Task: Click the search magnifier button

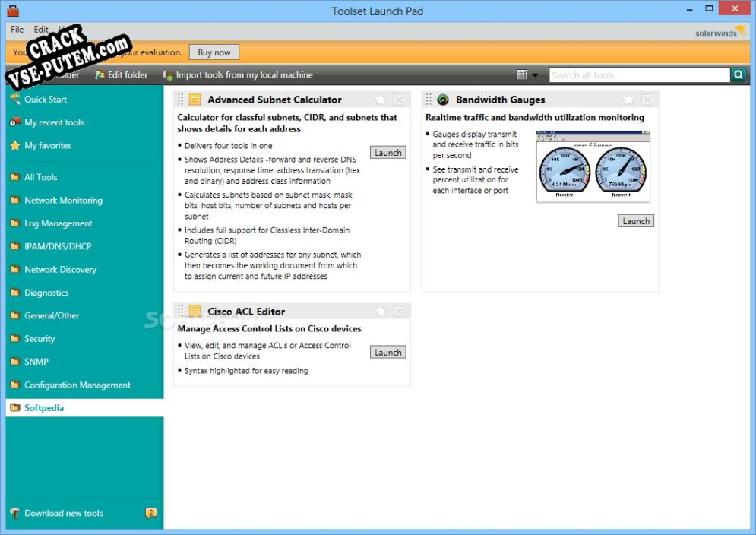Action: (x=739, y=75)
